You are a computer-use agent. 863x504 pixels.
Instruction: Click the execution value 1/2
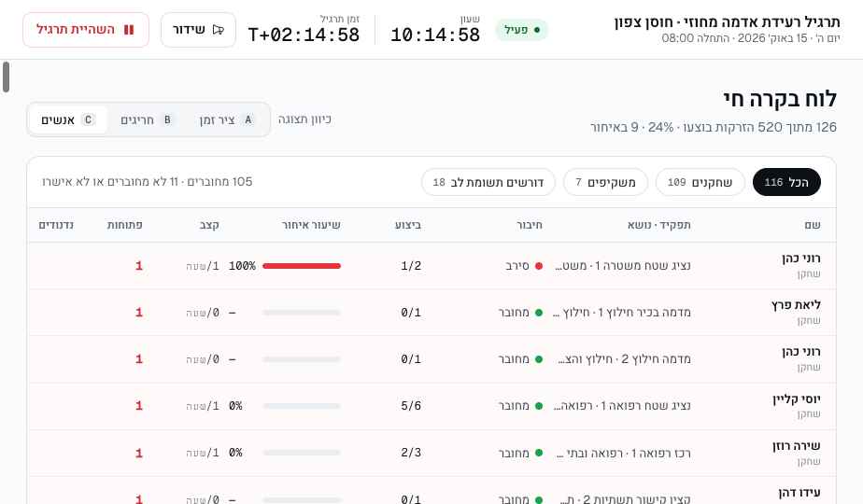point(411,266)
